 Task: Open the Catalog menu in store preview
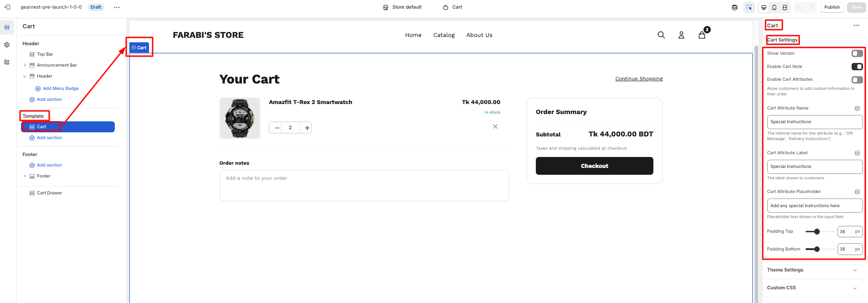pyautogui.click(x=444, y=35)
